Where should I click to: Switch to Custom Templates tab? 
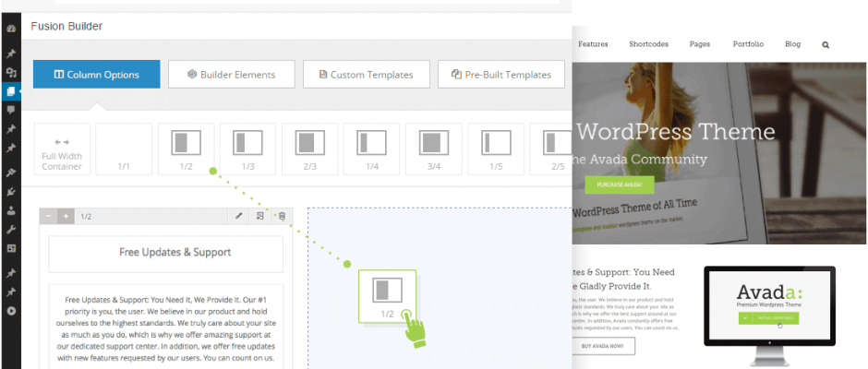pyautogui.click(x=367, y=74)
